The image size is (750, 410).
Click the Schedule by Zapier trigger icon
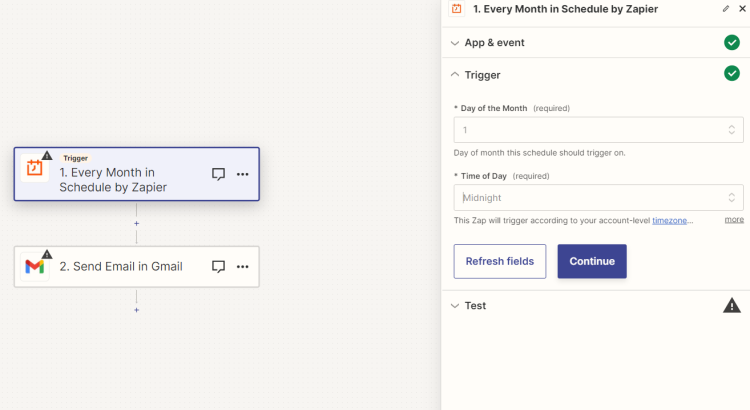pyautogui.click(x=35, y=168)
